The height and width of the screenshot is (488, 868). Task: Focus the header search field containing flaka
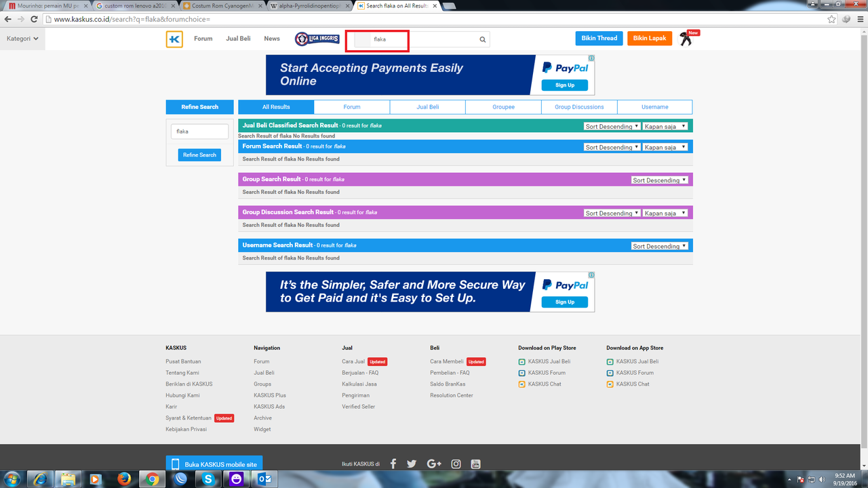click(422, 39)
